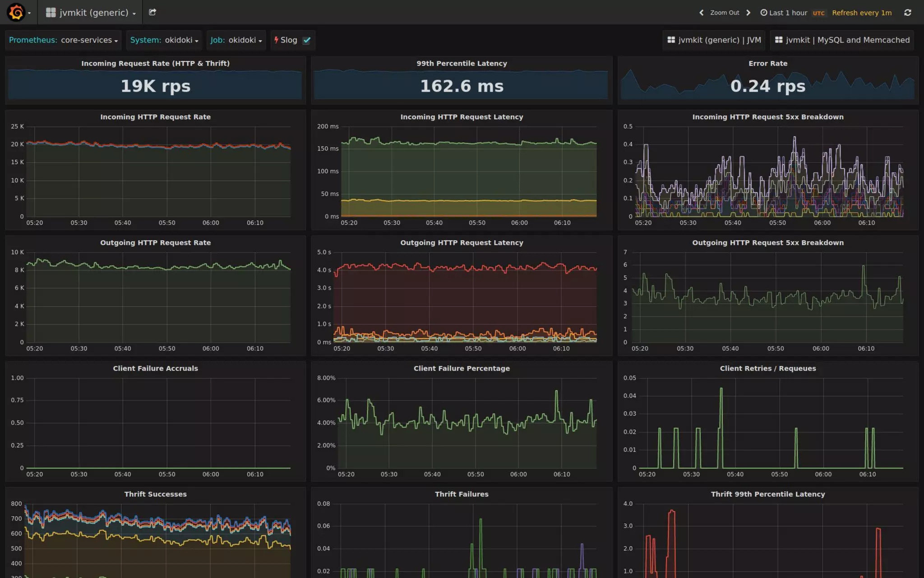Screen dimensions: 924x578
Task: Shift time range forward with right chevron
Action: [748, 13]
